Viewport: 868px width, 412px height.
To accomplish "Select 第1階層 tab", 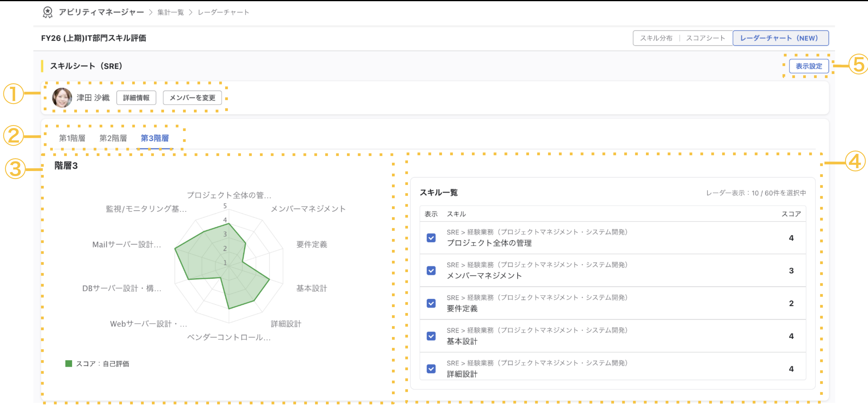I will tap(72, 138).
